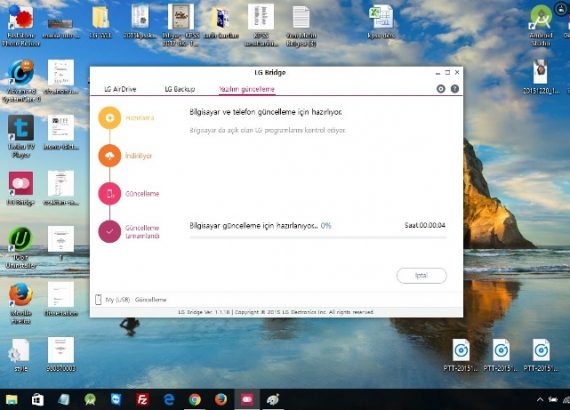The width and height of the screenshot is (570, 410).
Task: Click the LG Bridge version copyright footer
Action: click(276, 312)
